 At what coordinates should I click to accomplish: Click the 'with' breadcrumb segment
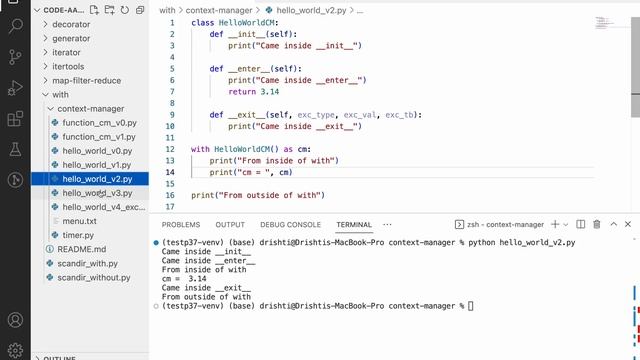(x=167, y=11)
